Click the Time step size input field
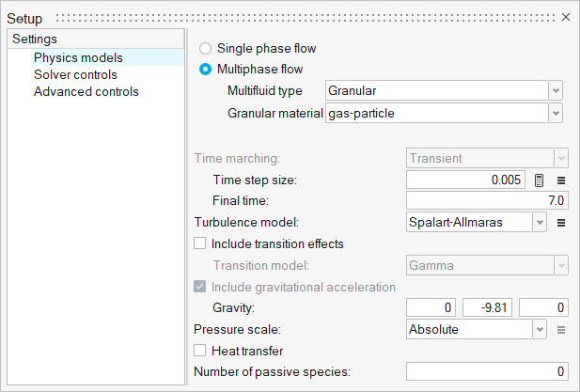Screen dimensions: 580x392 465,180
